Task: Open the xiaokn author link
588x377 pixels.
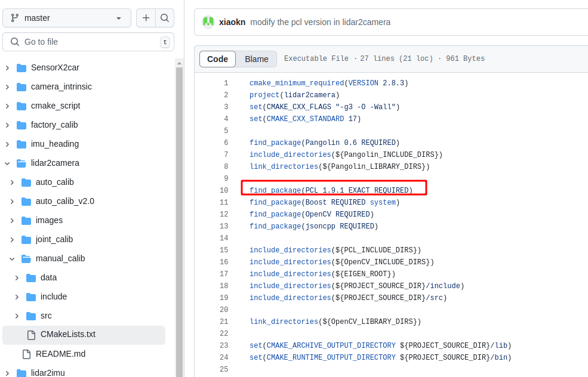Action: click(232, 22)
